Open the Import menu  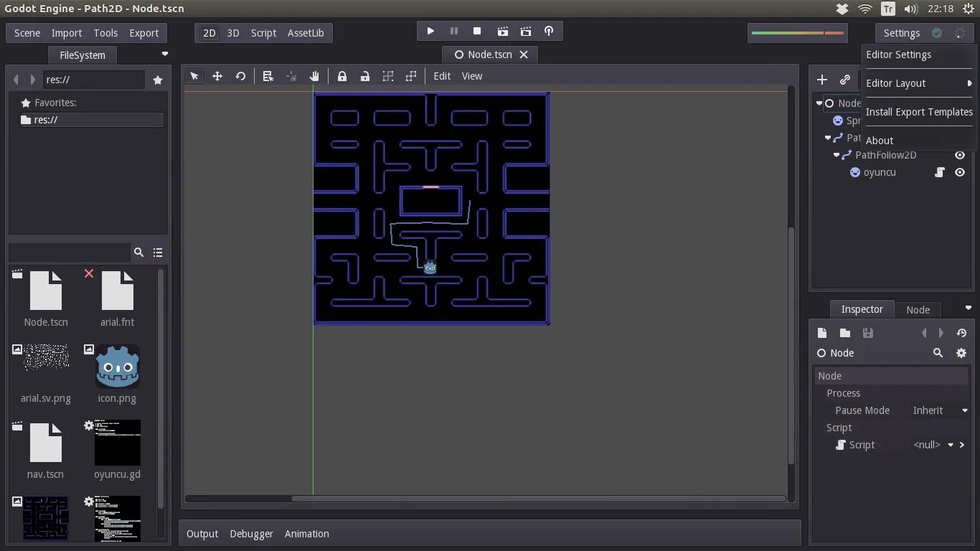(67, 33)
